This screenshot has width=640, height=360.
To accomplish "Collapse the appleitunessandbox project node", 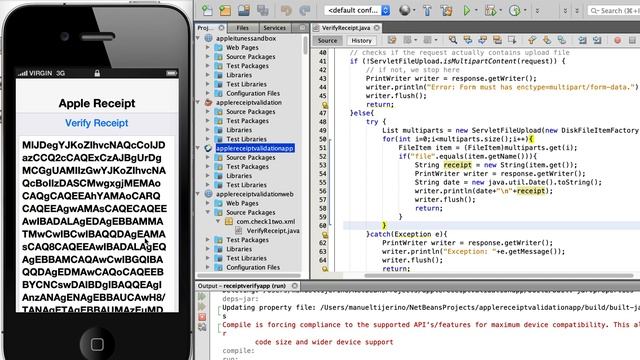I will [x=198, y=38].
